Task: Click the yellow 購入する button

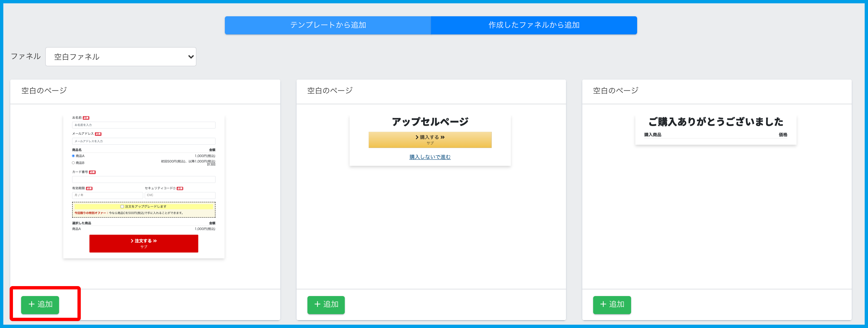Action: [x=430, y=140]
